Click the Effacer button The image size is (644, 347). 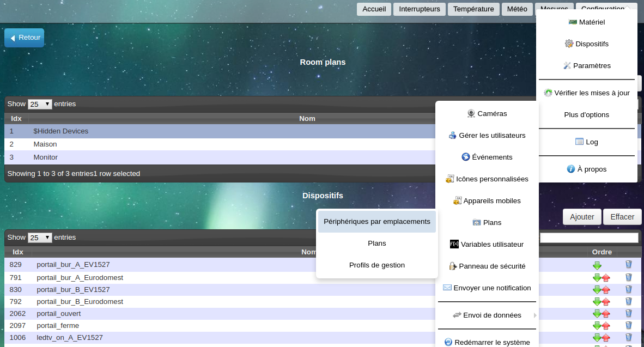click(x=622, y=217)
